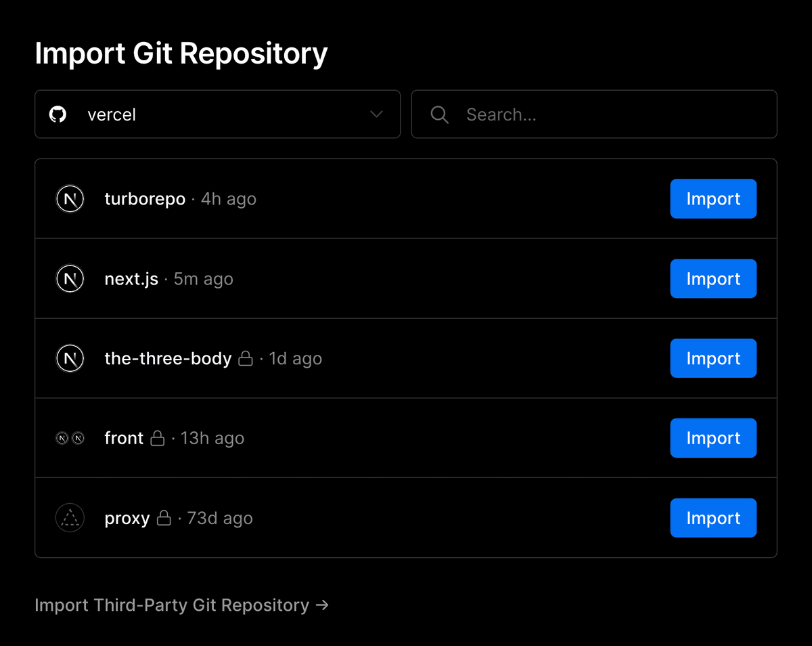Import the the-three-body repository
The height and width of the screenshot is (646, 812).
tap(713, 359)
